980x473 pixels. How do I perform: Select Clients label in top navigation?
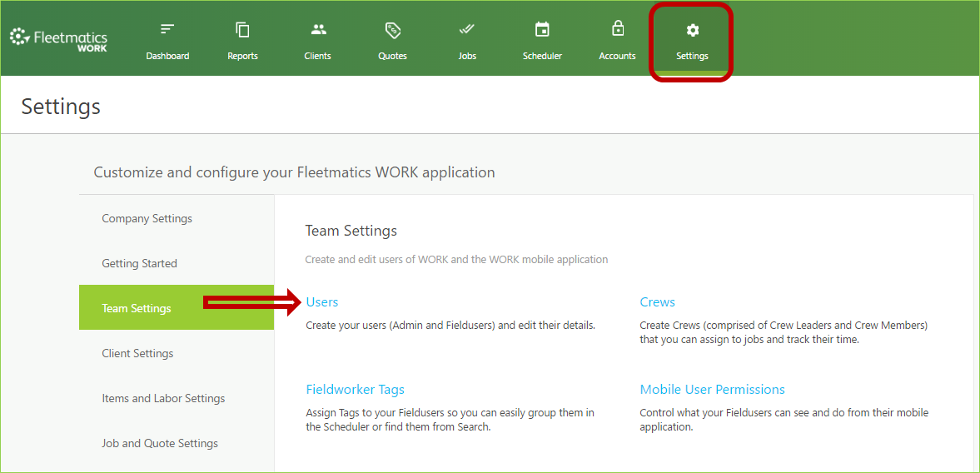click(x=317, y=57)
